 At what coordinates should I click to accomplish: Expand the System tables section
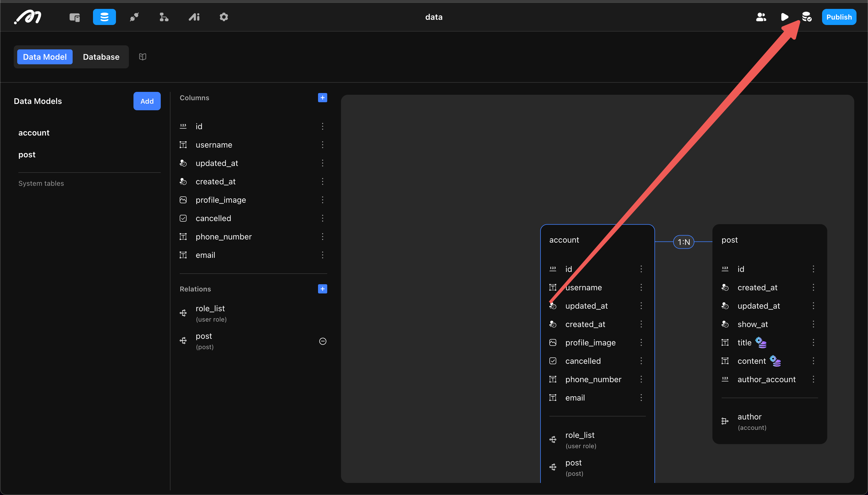(x=41, y=183)
